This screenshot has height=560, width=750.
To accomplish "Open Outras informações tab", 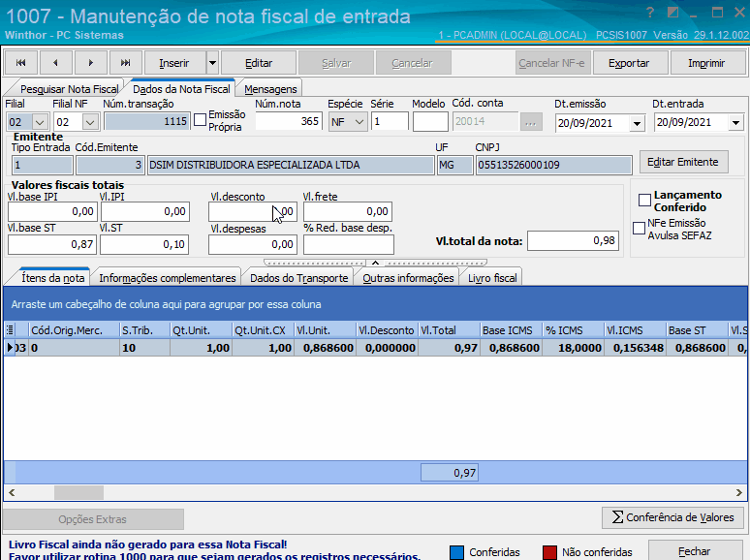I will click(408, 278).
